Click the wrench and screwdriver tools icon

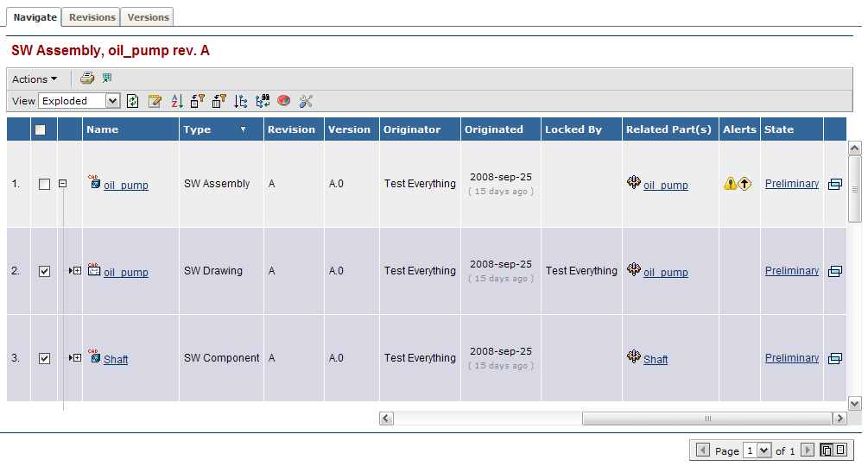pyautogui.click(x=306, y=101)
